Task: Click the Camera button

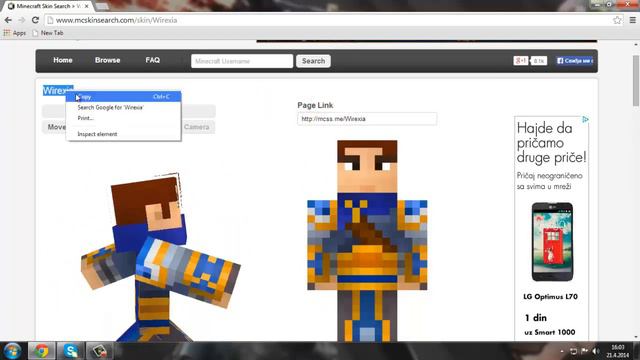Action: pyautogui.click(x=196, y=127)
